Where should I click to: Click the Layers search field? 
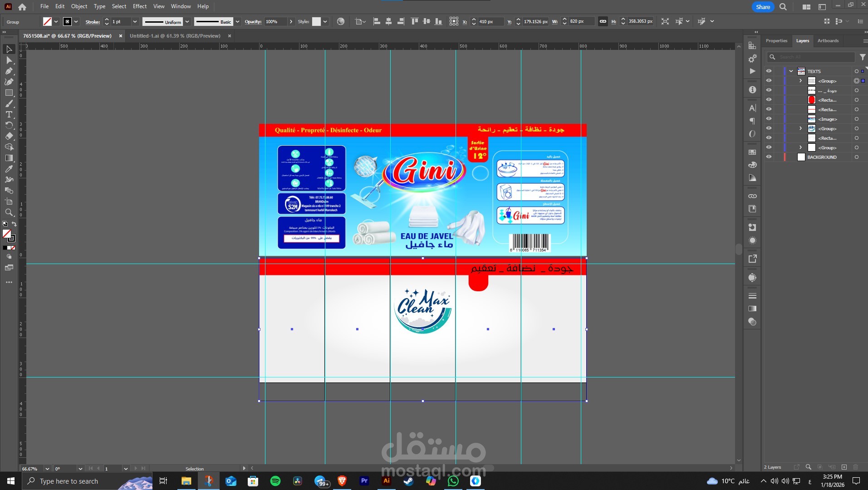[810, 57]
